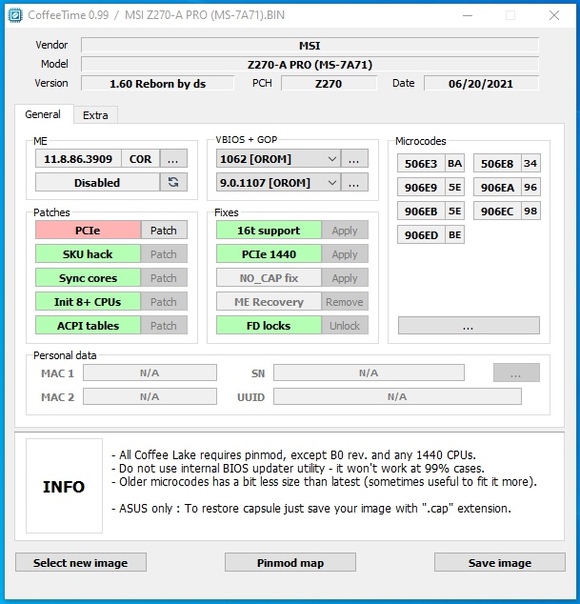580x604 pixels.
Task: Open ME firmware browse button next to COR
Action: click(x=174, y=159)
